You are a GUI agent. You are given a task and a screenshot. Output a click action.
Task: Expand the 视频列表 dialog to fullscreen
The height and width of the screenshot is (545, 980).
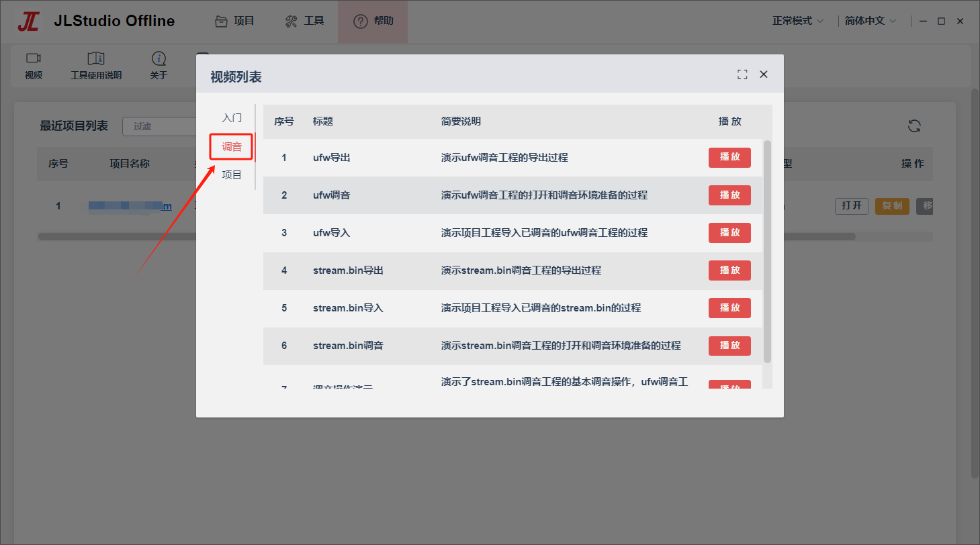tap(742, 75)
